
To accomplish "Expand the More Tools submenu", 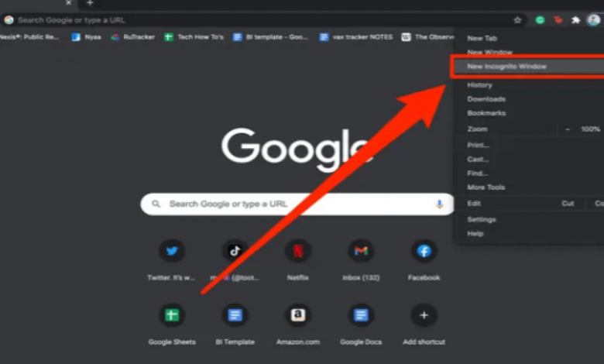I will 486,187.
